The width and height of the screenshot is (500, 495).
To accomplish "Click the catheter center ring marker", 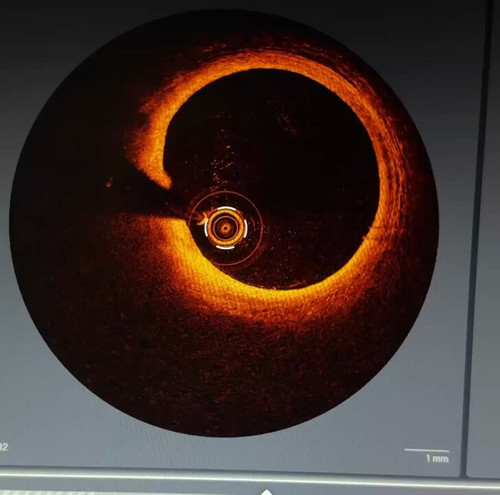I will [226, 228].
